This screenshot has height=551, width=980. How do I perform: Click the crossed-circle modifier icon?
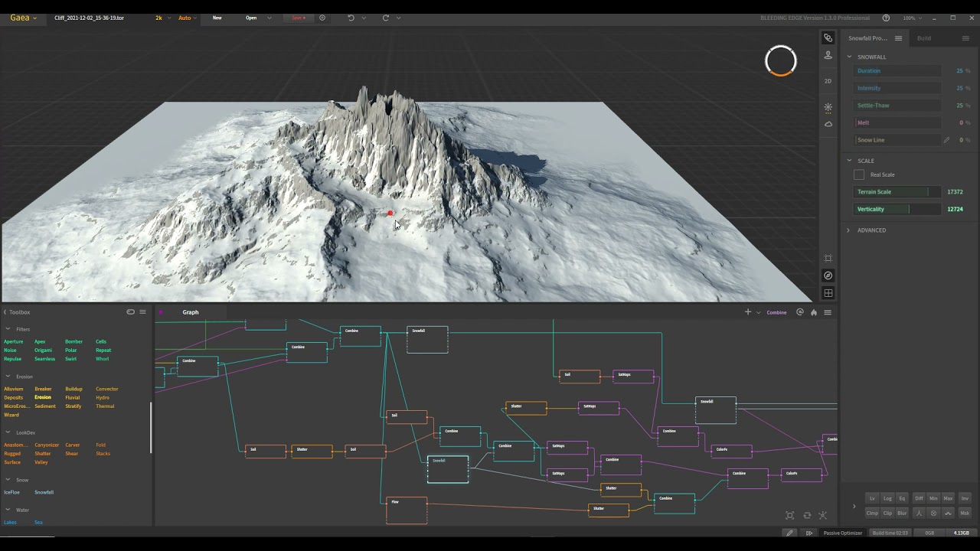click(x=933, y=513)
